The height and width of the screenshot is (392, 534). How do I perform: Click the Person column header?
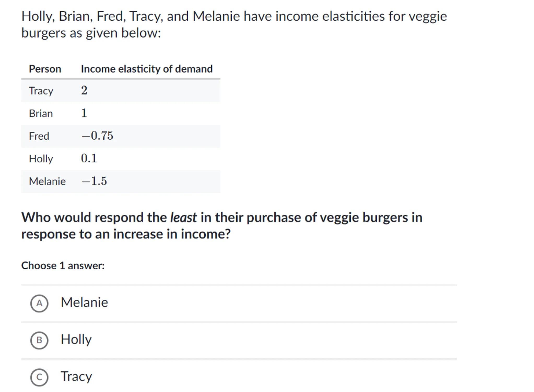(45, 69)
